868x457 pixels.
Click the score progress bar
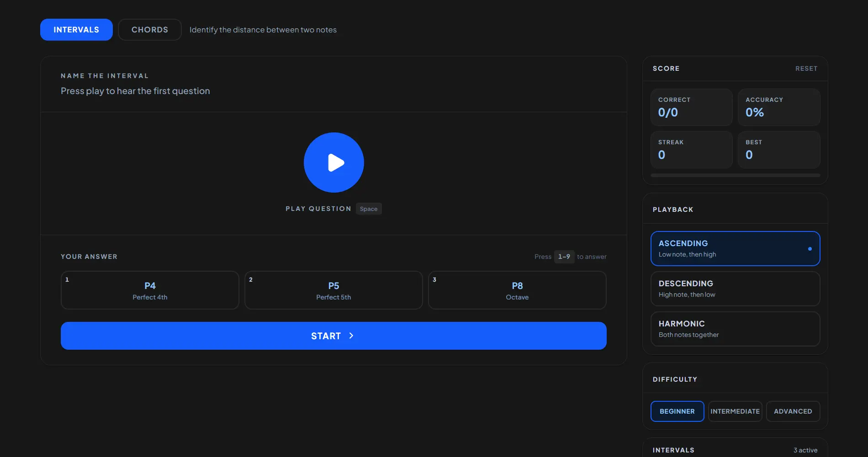tap(735, 175)
